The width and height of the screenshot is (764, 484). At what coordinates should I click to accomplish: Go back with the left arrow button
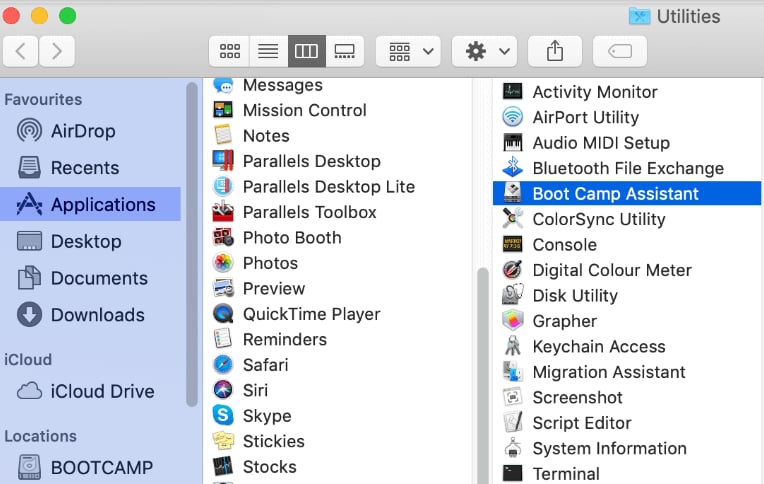coord(20,51)
